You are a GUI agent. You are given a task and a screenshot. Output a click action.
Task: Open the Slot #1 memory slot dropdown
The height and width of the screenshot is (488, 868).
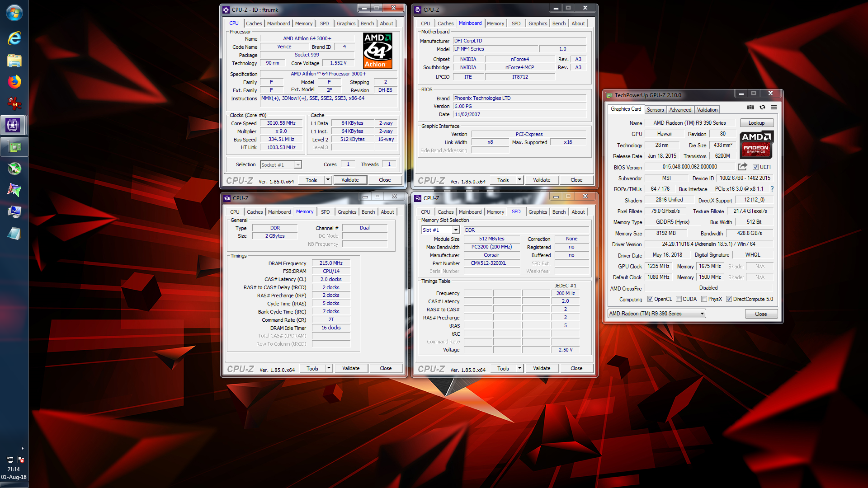click(x=440, y=230)
